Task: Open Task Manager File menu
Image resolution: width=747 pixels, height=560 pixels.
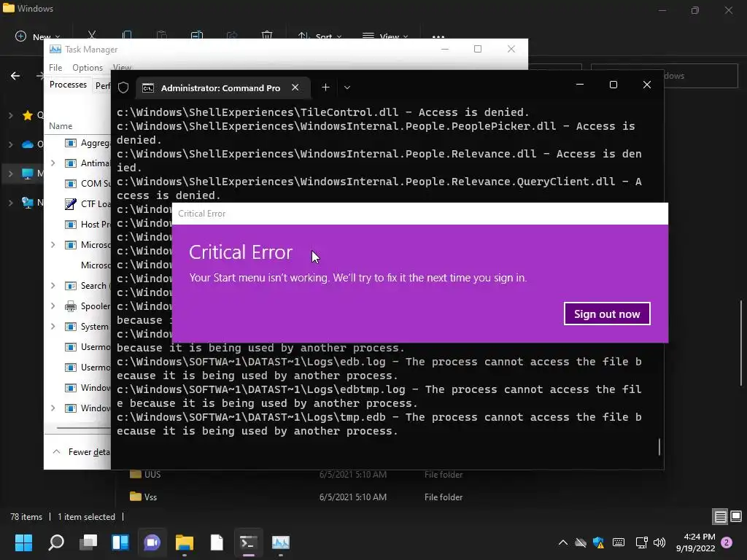Action: coord(55,68)
